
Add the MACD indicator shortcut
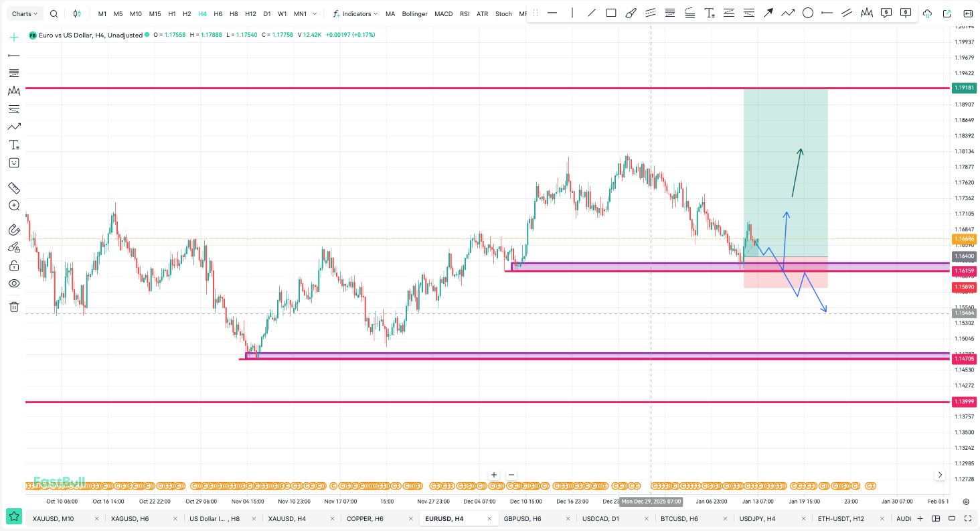coord(443,13)
